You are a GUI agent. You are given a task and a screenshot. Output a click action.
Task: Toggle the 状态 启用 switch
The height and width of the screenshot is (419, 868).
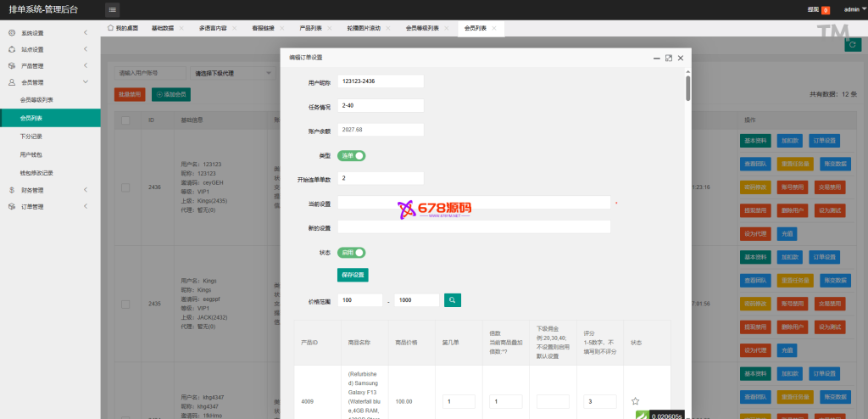click(x=351, y=252)
